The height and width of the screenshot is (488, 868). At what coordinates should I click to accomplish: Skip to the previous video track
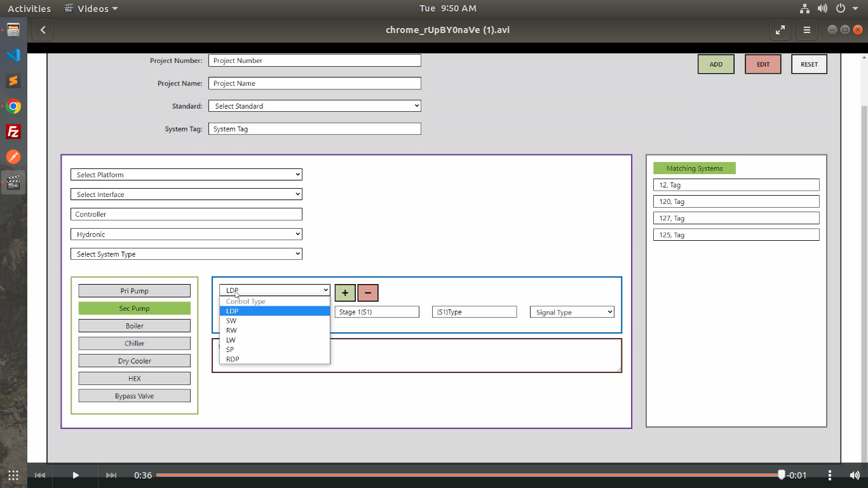click(x=40, y=475)
